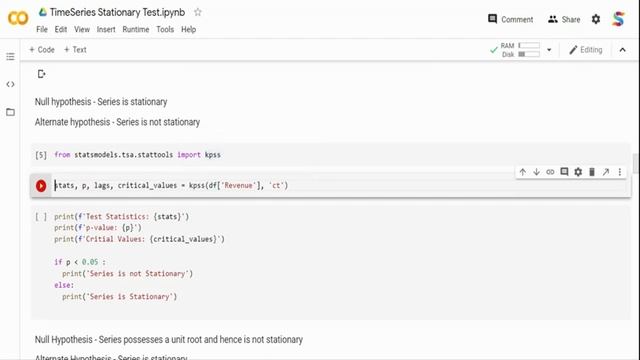Copy link to the cell
The image size is (640, 360).
coord(550,172)
